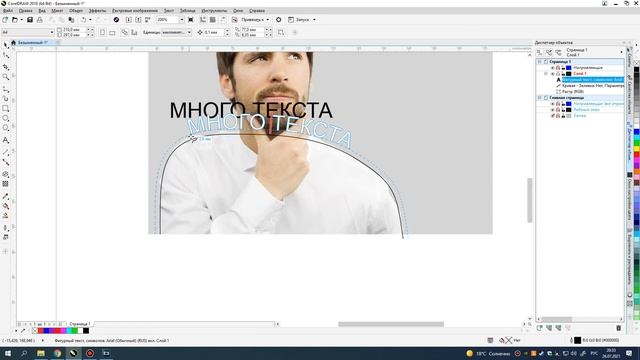The image size is (640, 360).
Task: Toggle Show Object Properties button in Object Manager
Action: [540, 52]
